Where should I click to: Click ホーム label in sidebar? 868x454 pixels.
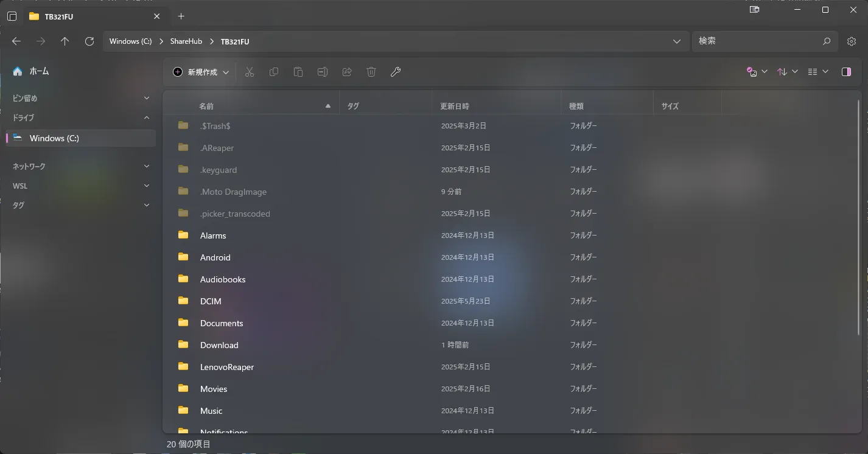tap(40, 71)
